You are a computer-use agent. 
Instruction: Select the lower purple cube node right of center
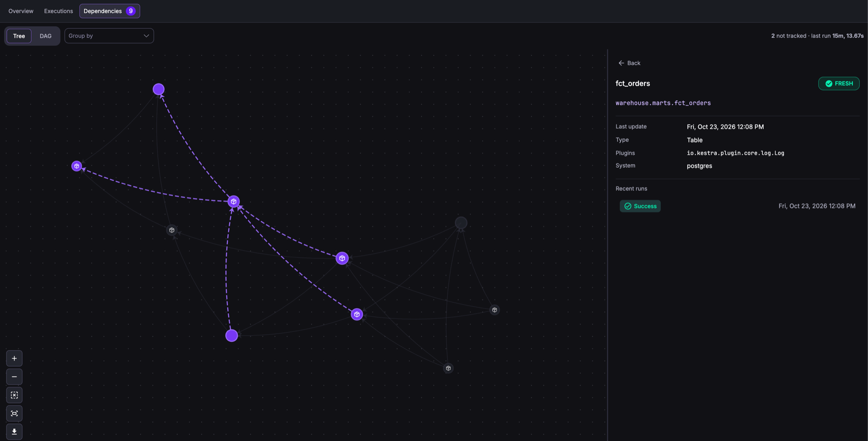357,314
